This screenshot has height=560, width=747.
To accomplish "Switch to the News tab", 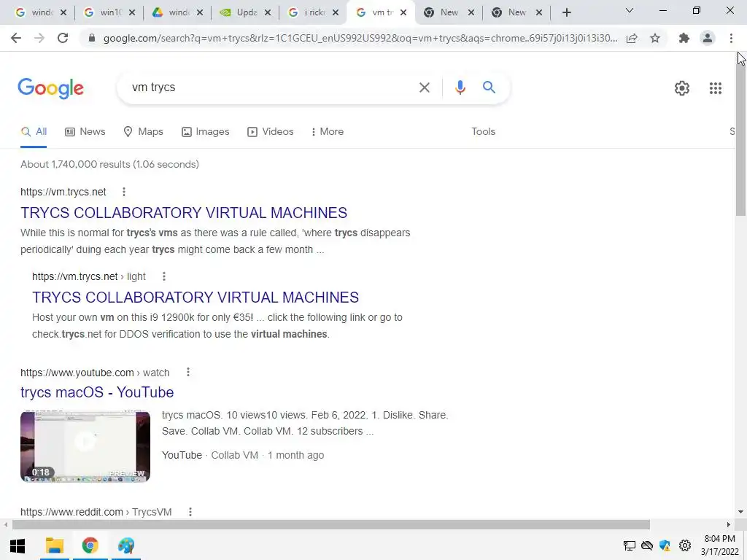I will tap(85, 132).
